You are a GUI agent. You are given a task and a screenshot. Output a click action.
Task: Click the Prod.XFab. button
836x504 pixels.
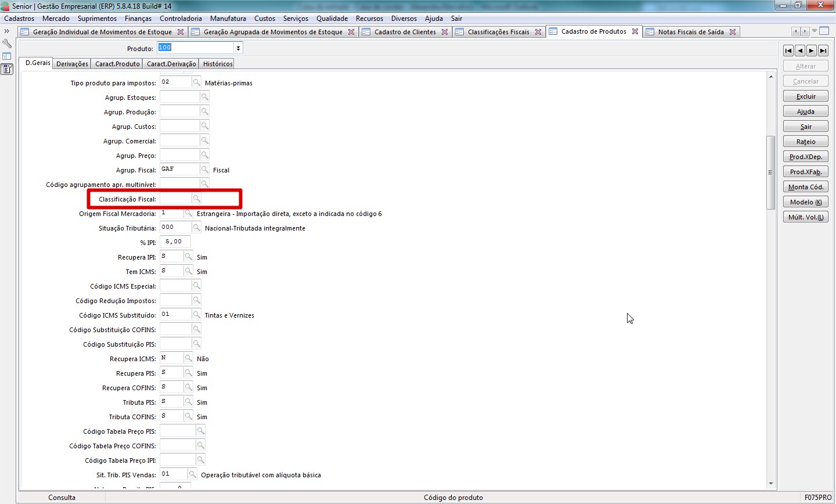[x=806, y=172]
